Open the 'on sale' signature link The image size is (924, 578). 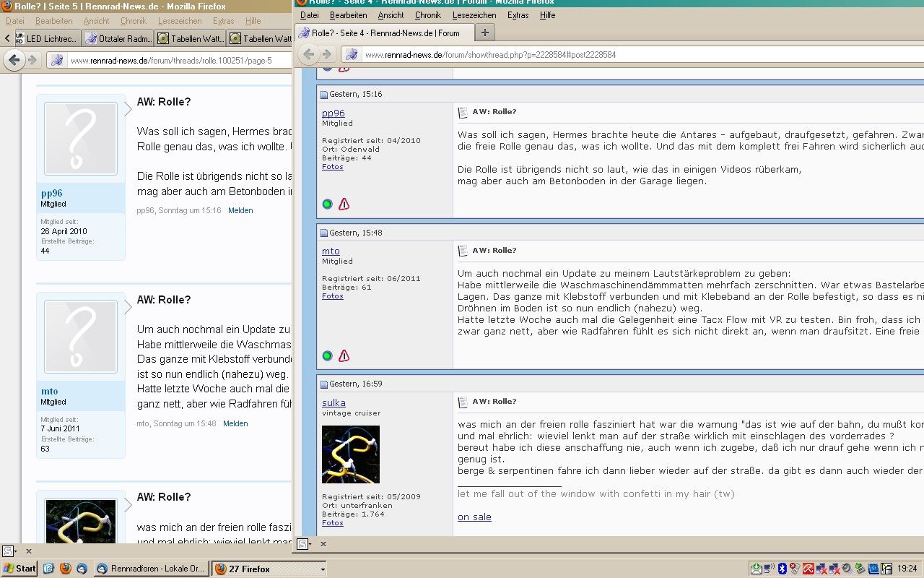click(474, 517)
